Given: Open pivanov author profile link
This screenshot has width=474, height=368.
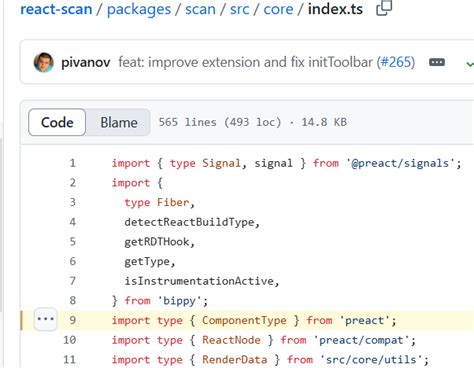Looking at the screenshot, I should pos(86,62).
